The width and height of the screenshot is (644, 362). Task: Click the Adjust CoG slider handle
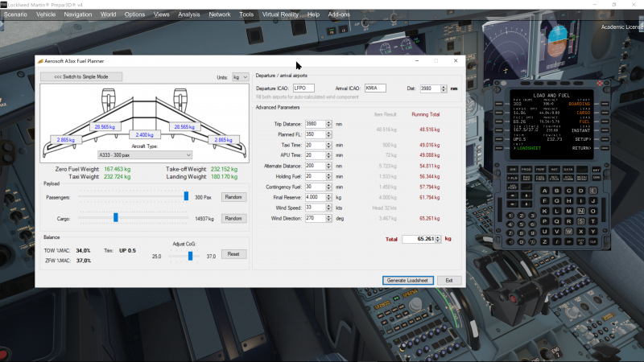pyautogui.click(x=190, y=256)
